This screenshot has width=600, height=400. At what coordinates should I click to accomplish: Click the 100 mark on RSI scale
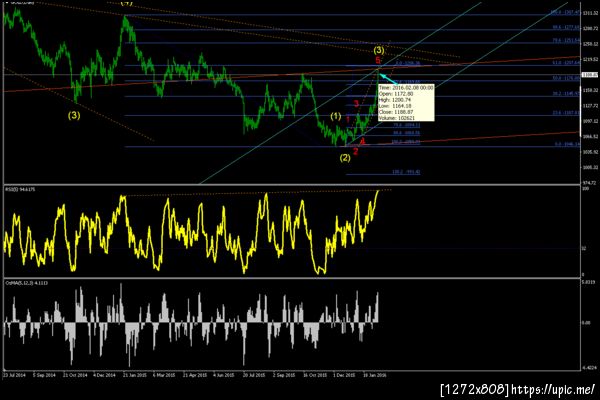585,189
